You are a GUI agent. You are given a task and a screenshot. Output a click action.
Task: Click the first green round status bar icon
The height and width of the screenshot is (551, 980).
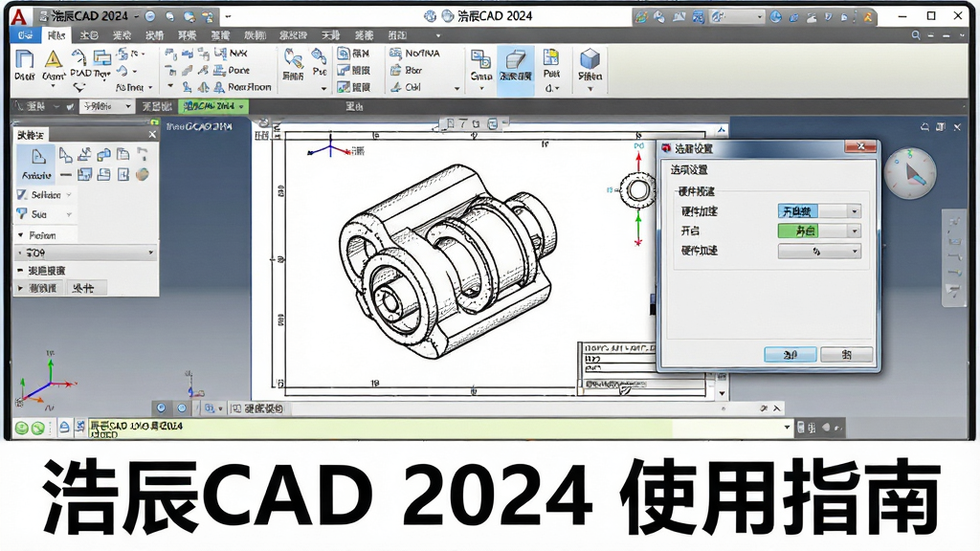[x=21, y=428]
